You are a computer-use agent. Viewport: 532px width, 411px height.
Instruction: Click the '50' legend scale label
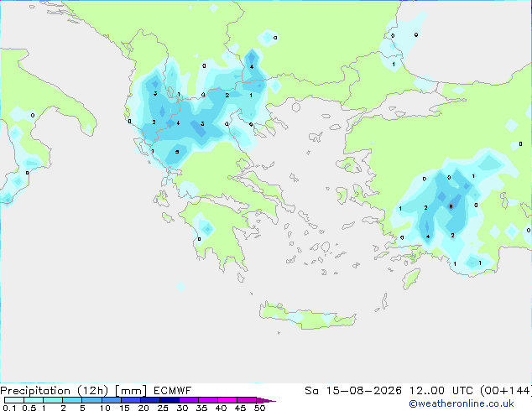point(259,408)
